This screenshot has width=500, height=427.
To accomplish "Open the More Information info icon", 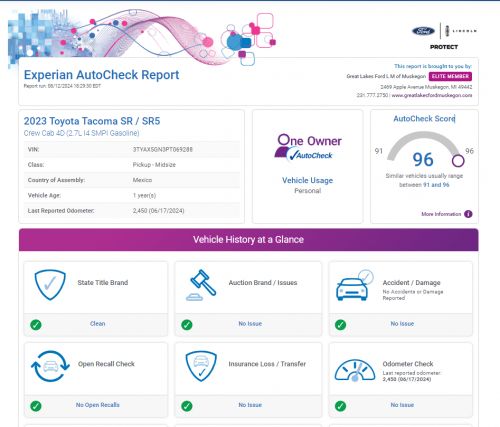I will (x=468, y=214).
